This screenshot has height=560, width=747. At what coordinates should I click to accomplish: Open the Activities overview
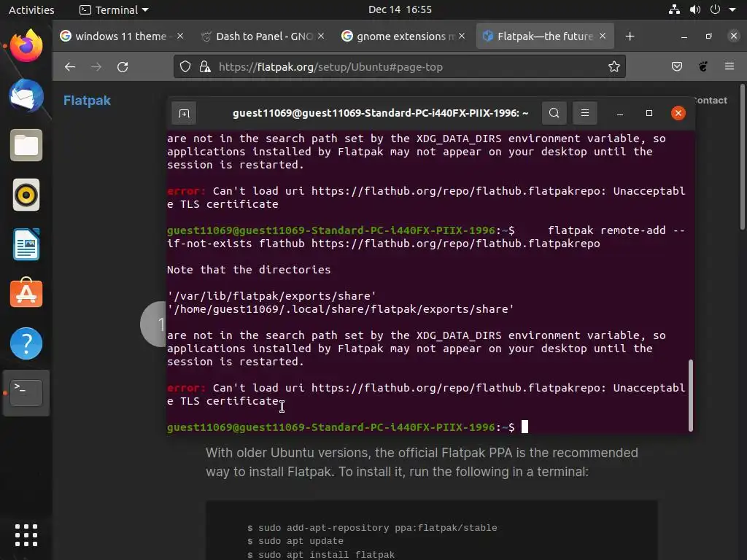(31, 9)
